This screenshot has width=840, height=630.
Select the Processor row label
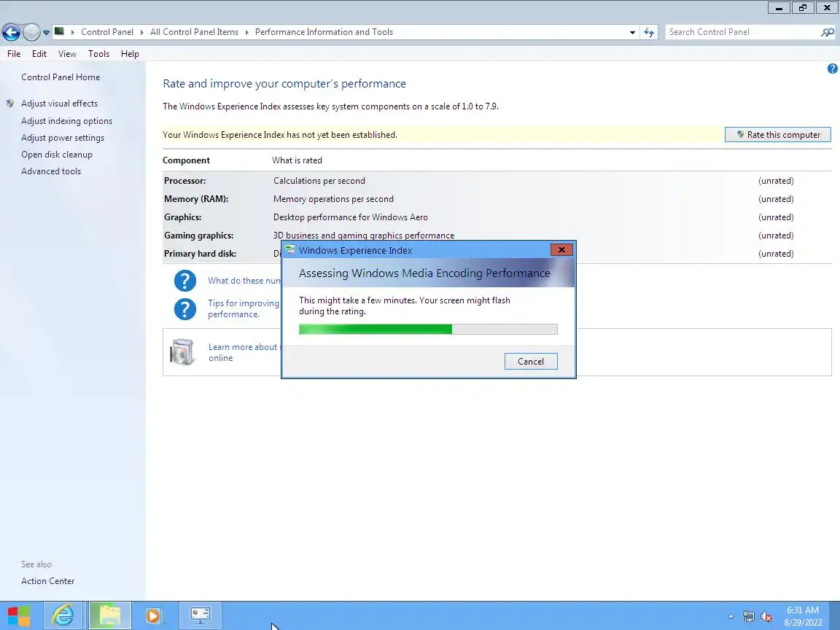coord(184,181)
